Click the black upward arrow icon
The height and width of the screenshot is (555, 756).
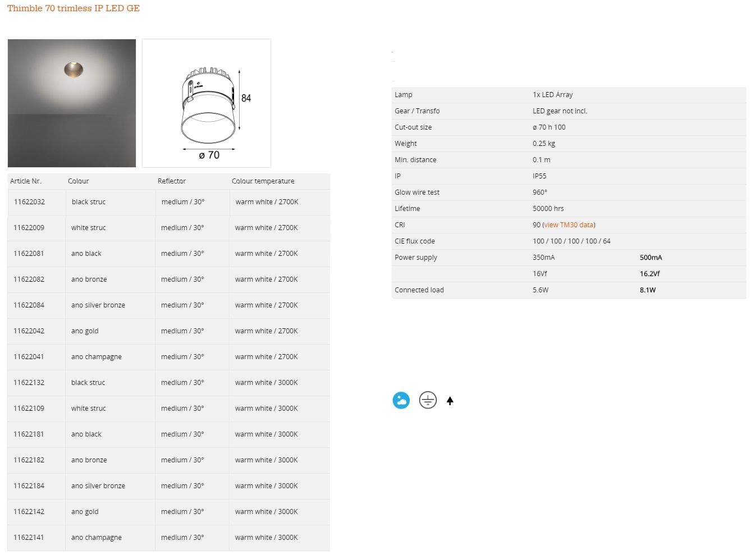pos(450,400)
